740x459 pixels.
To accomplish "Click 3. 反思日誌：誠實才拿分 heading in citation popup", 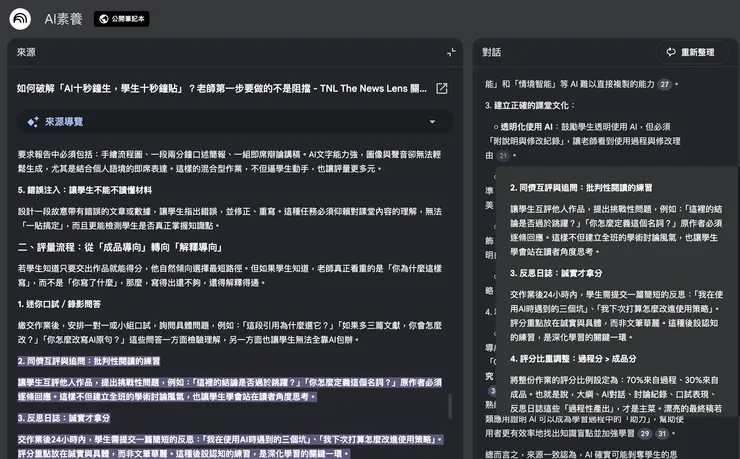I will pos(556,273).
